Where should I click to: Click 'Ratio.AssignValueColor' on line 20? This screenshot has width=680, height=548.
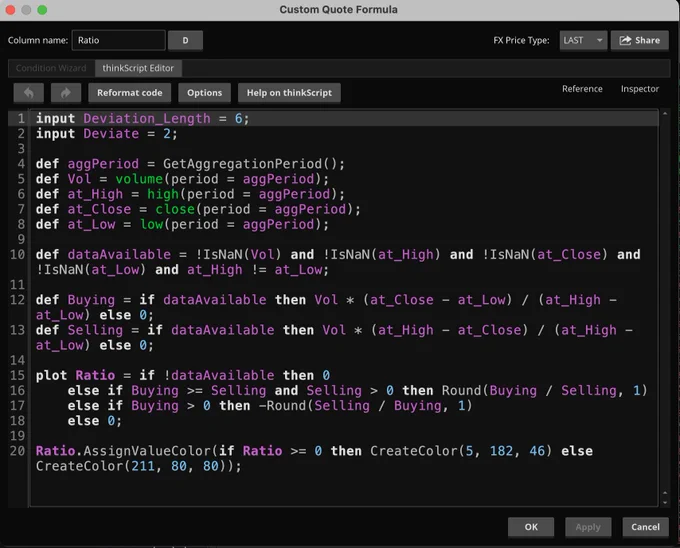coord(123,451)
